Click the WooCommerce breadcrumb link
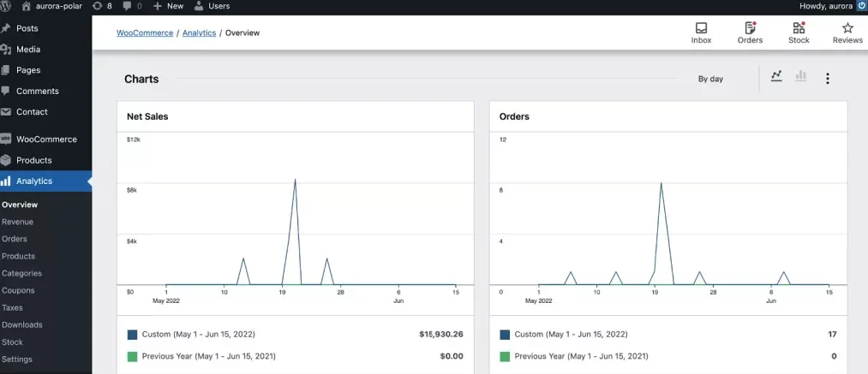The height and width of the screenshot is (374, 868). (x=145, y=33)
